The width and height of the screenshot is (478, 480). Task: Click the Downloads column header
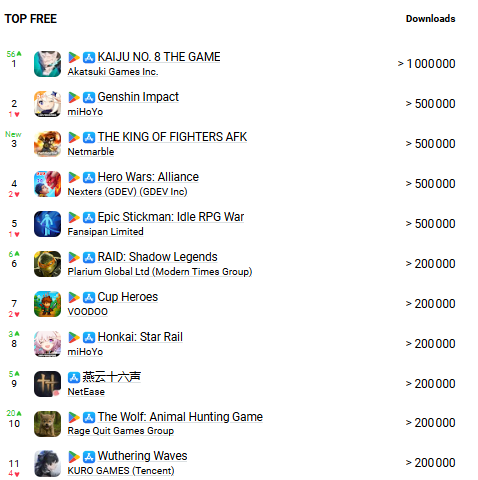click(x=430, y=19)
